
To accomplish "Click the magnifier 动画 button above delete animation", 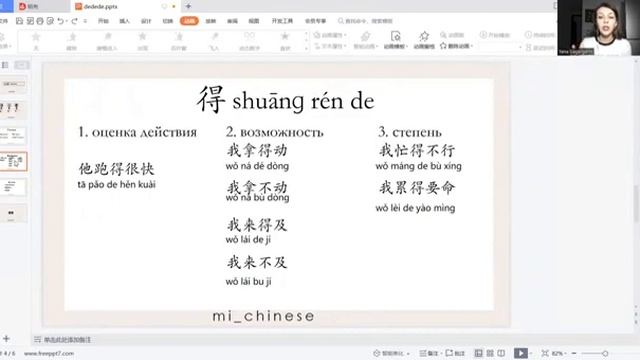I will click(452, 36).
